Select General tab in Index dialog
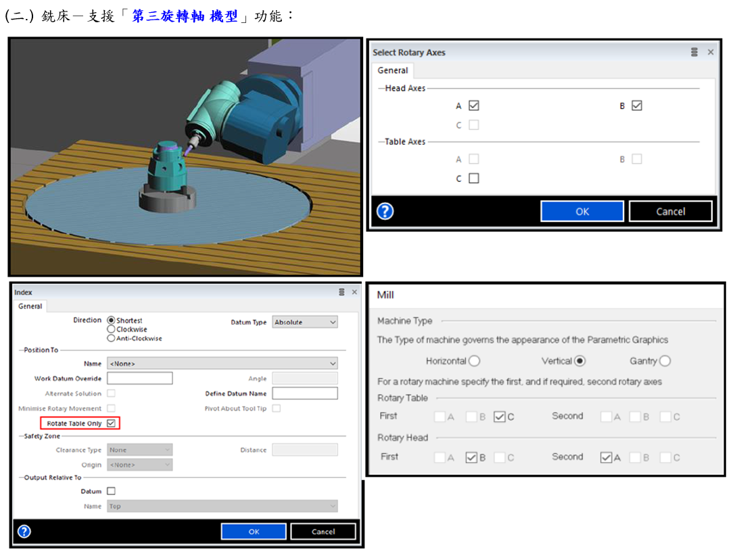The image size is (735, 560). point(30,306)
